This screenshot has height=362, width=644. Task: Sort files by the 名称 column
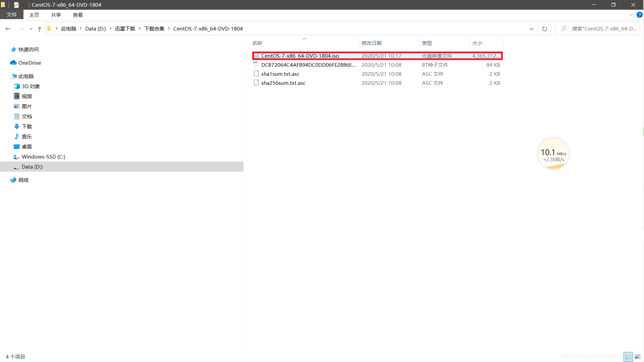305,43
